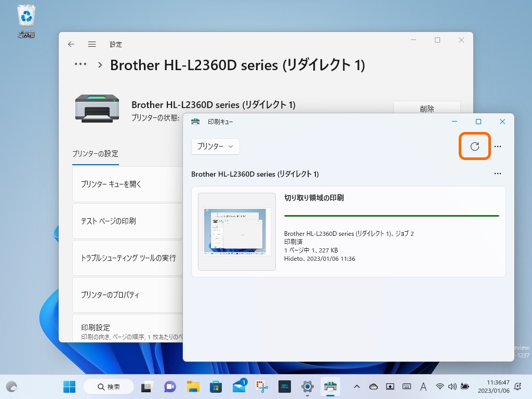The image size is (532, 399).
Task: Open プリンター キューを開く option
Action: click(x=128, y=184)
